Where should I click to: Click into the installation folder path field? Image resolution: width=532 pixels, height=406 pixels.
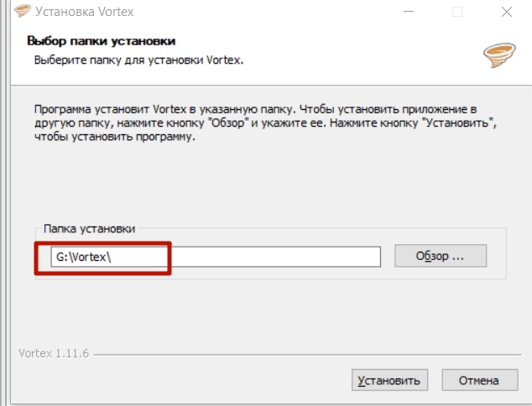[216, 257]
